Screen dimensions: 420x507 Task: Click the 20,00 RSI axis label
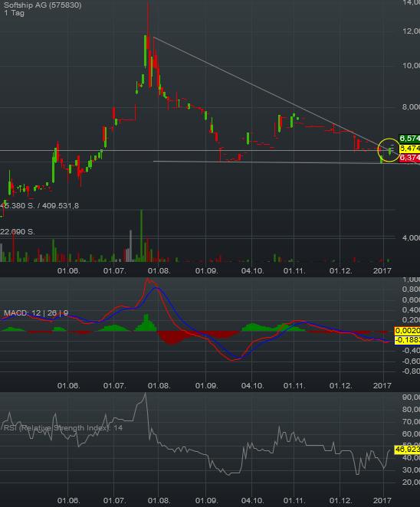coord(411,482)
